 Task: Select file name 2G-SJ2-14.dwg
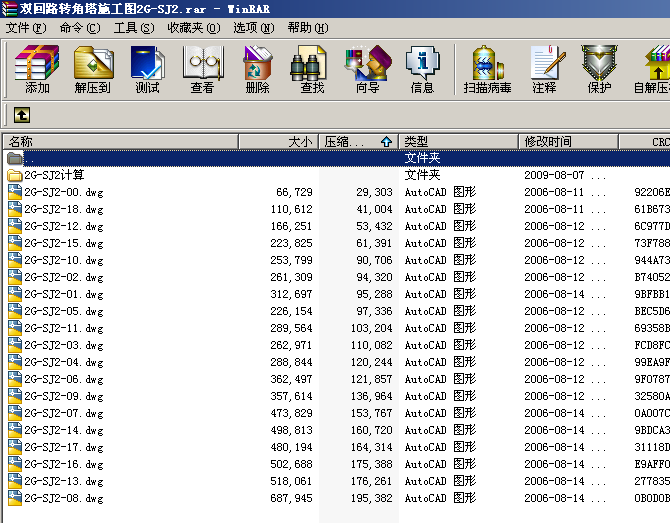tap(64, 430)
